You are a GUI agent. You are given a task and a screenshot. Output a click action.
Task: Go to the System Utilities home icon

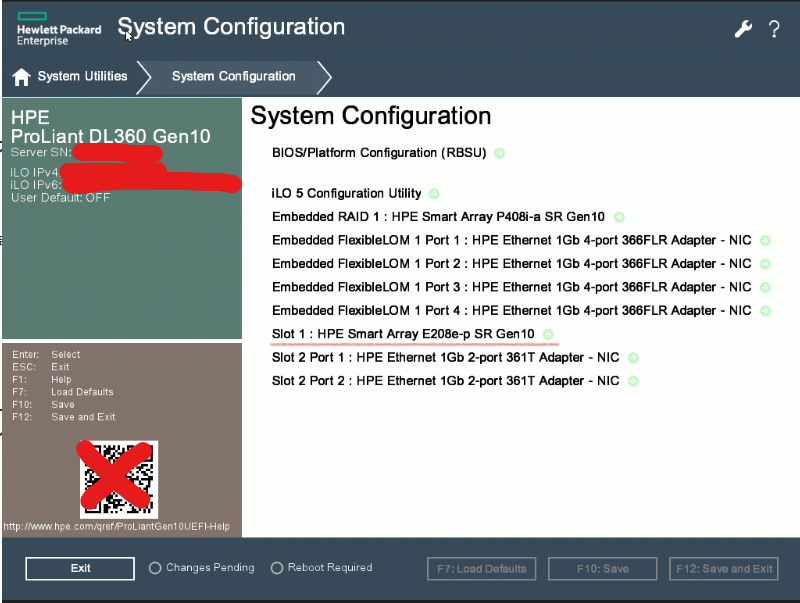click(21, 77)
